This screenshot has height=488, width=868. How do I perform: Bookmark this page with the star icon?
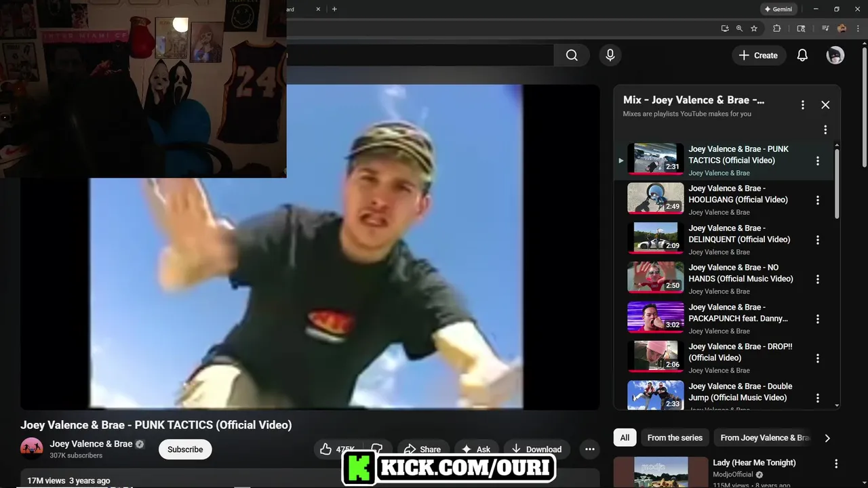[754, 28]
